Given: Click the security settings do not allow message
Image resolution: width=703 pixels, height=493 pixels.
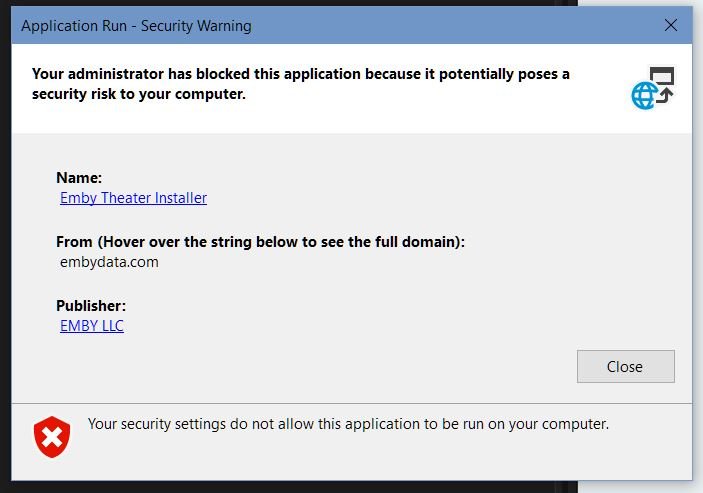Looking at the screenshot, I should (348, 424).
